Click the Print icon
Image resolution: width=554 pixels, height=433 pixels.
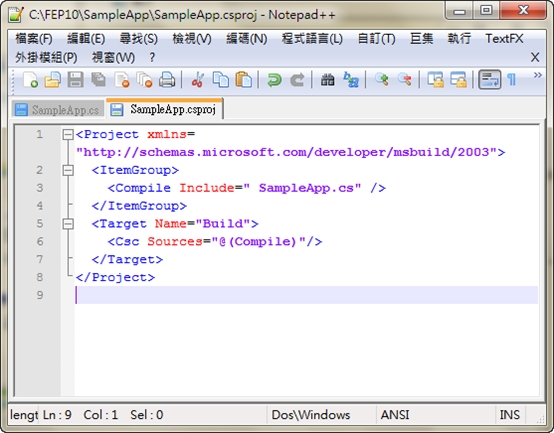(x=167, y=79)
